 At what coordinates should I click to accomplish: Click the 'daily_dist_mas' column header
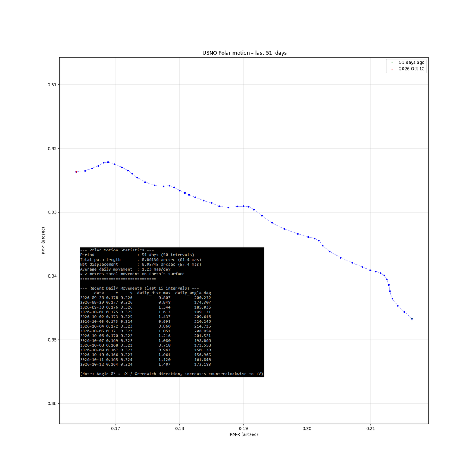pyautogui.click(x=154, y=293)
